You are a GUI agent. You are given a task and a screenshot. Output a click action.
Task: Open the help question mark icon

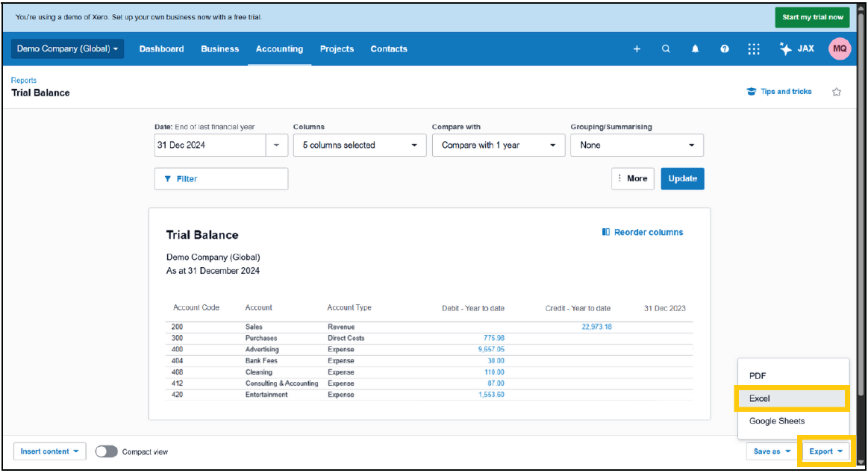click(x=725, y=48)
